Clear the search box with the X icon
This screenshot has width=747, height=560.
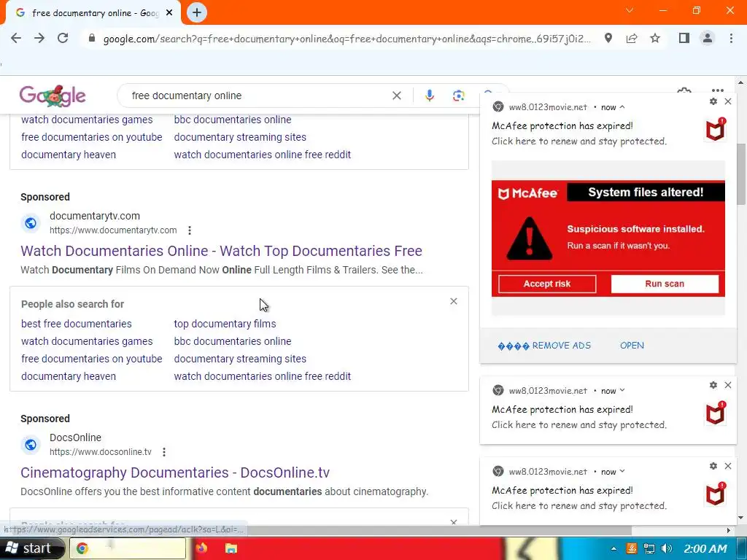tap(396, 96)
